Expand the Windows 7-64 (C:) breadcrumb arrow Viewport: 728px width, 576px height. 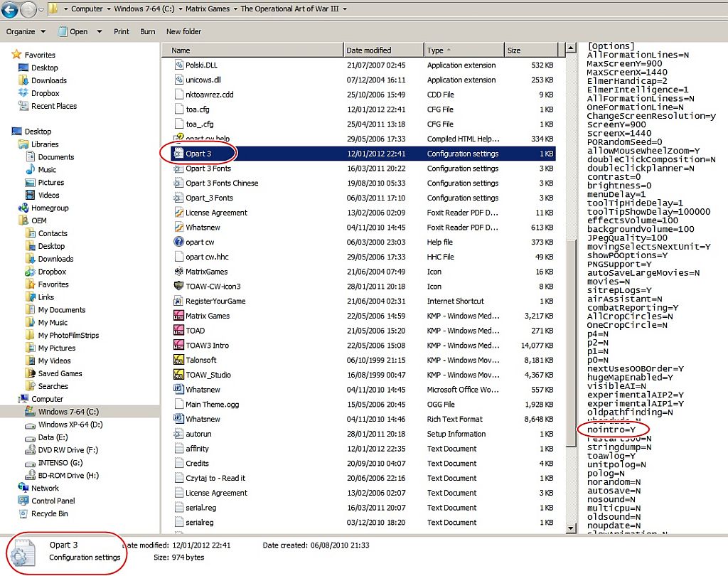tap(180, 9)
